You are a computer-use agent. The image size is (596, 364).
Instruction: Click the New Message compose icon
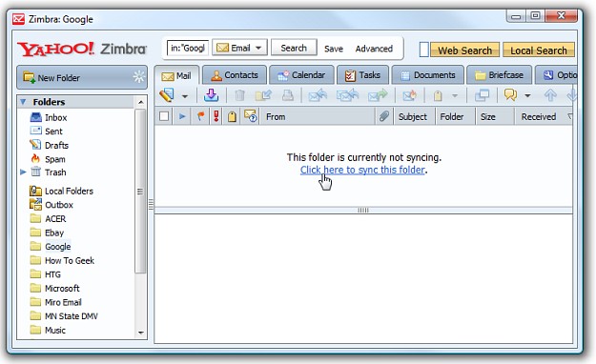[x=167, y=95]
